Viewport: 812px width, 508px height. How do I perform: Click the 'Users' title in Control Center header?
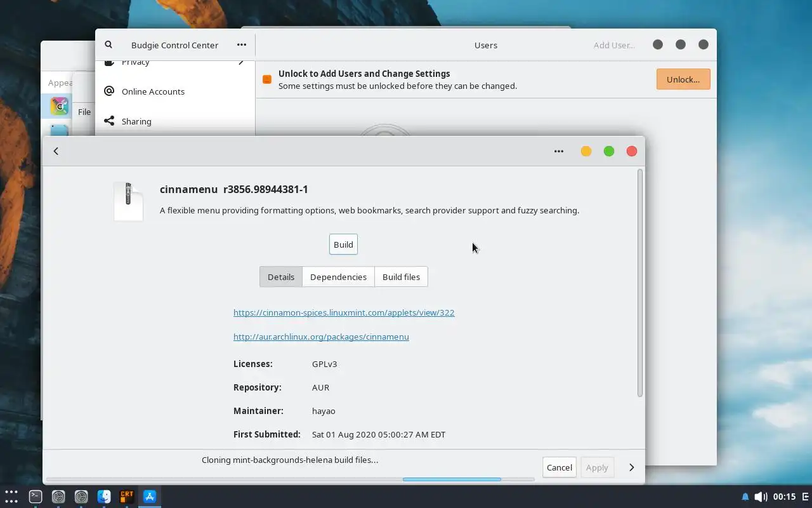pos(486,45)
